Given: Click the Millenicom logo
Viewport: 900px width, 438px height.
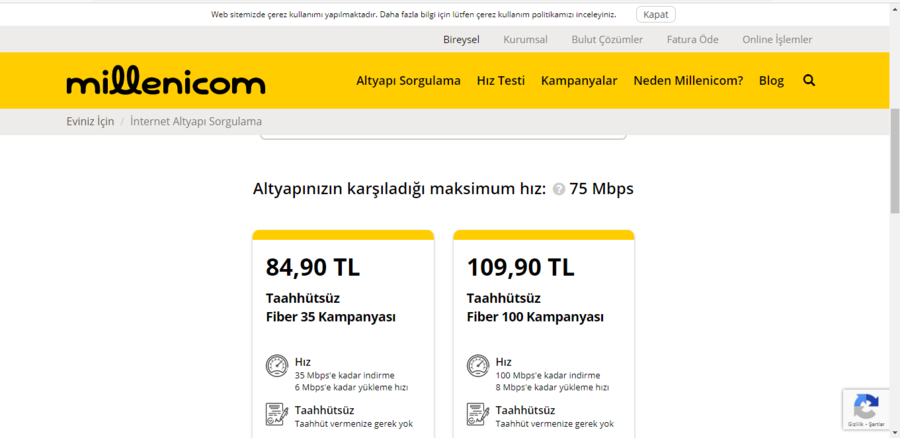Looking at the screenshot, I should click(x=166, y=81).
